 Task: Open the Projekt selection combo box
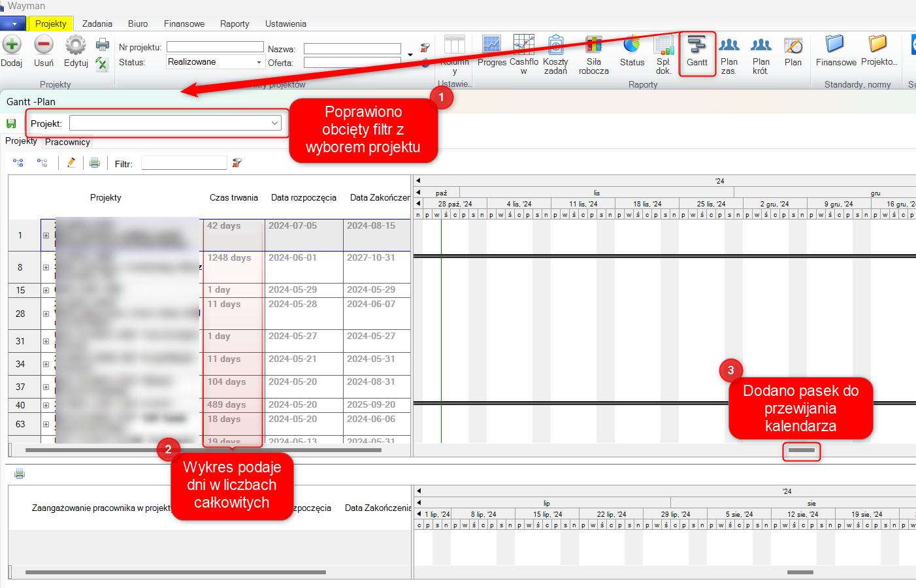(x=176, y=123)
